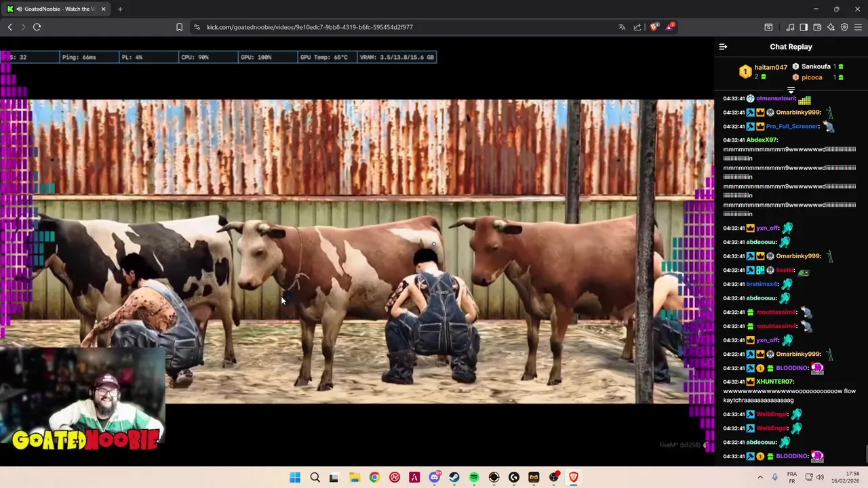Image resolution: width=868 pixels, height=488 pixels.
Task: View site information icon beside URL
Action: [197, 27]
